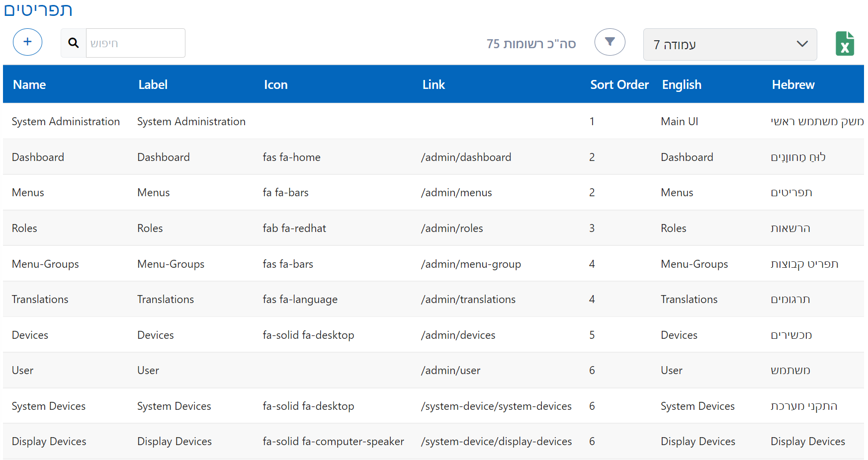Select the /admin/devices link cell
Screen dimensions: 868x460
[458, 335]
